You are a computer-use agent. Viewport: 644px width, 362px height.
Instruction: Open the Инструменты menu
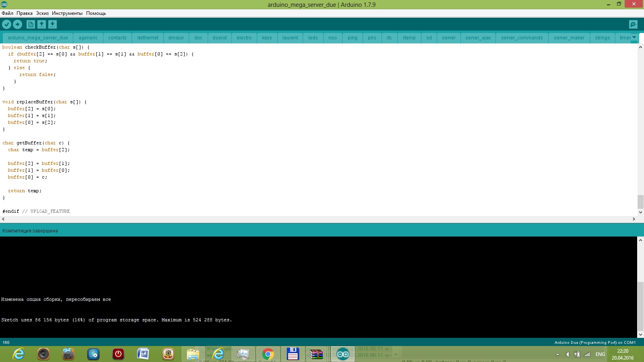click(x=67, y=13)
